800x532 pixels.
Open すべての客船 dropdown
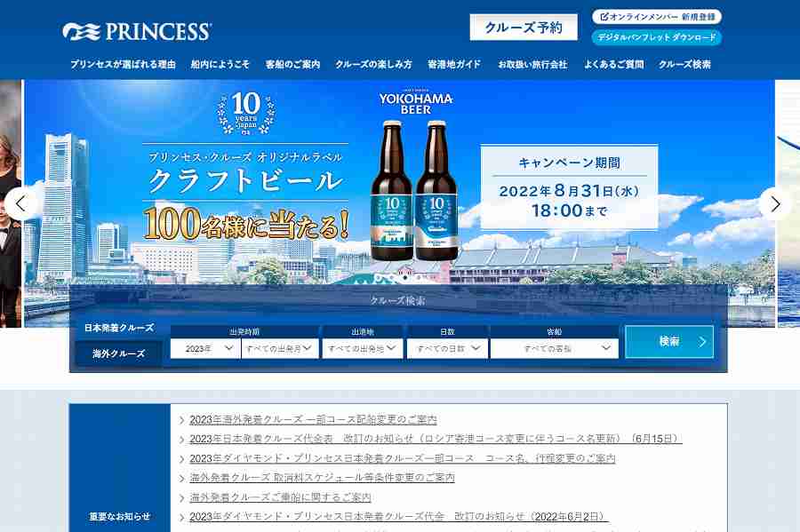(x=554, y=348)
